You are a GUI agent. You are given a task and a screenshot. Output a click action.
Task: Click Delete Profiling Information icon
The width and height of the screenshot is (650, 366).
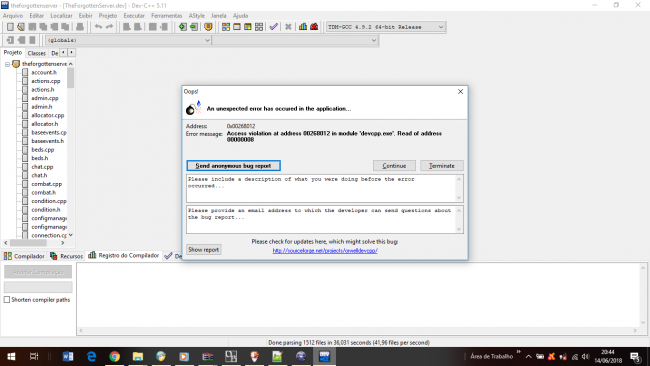point(314,27)
